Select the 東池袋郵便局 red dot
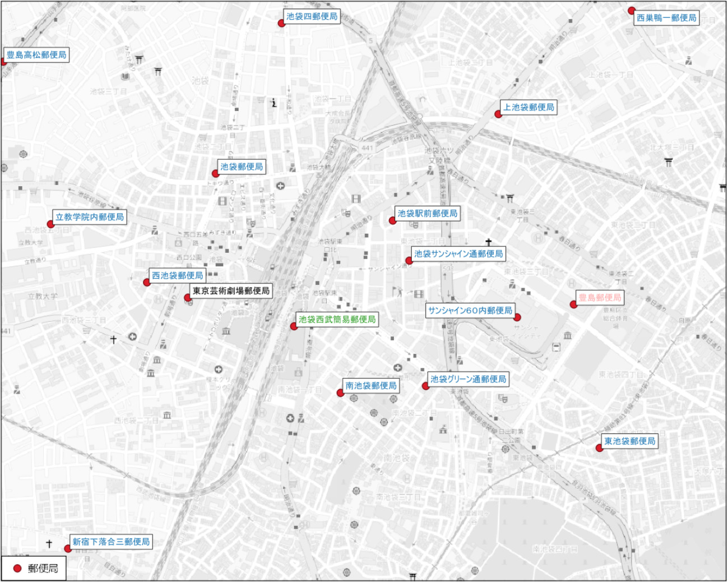 (x=599, y=448)
